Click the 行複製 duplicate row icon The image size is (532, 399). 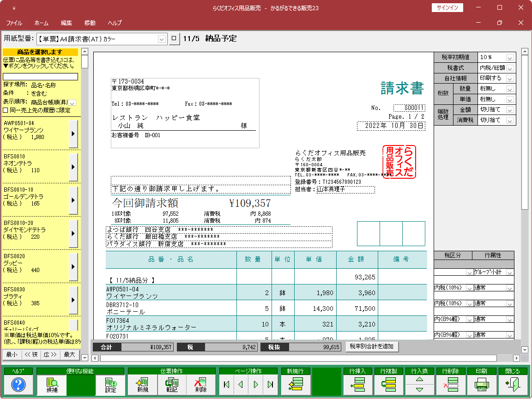click(x=389, y=385)
